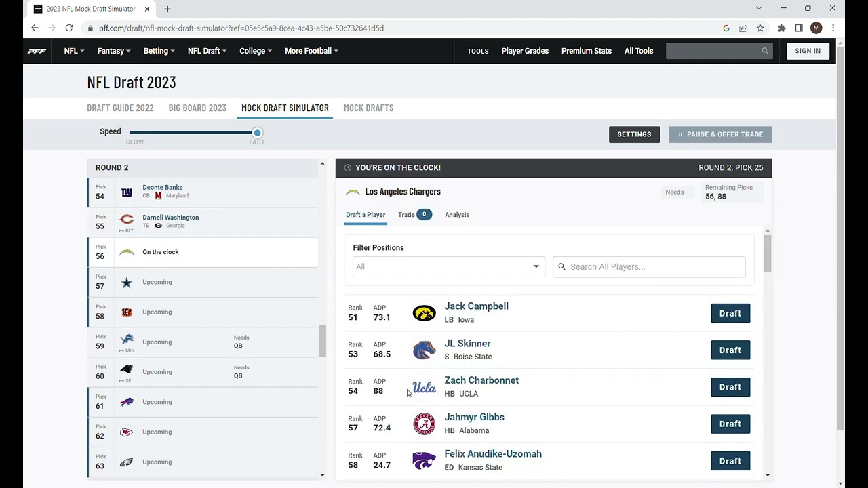Open the Analysis tab
The height and width of the screenshot is (488, 868).
pos(457,215)
